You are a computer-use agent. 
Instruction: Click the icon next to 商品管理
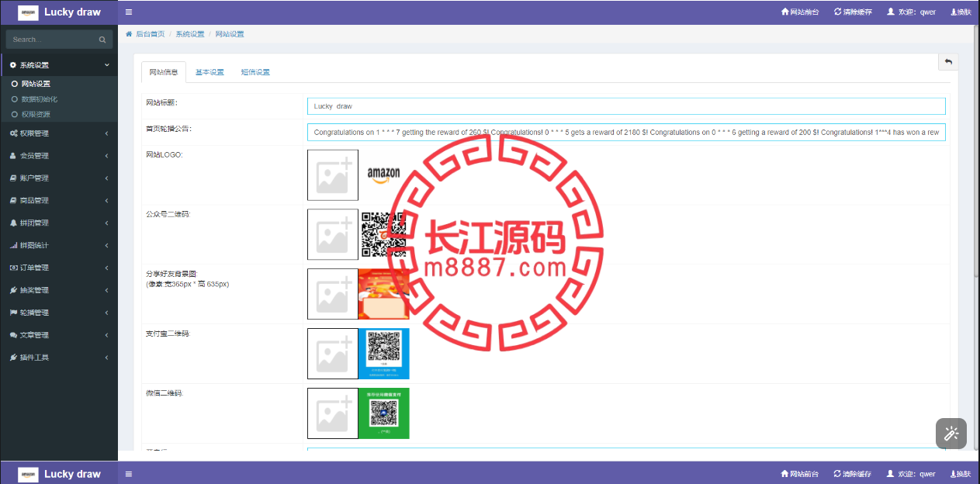tap(13, 201)
